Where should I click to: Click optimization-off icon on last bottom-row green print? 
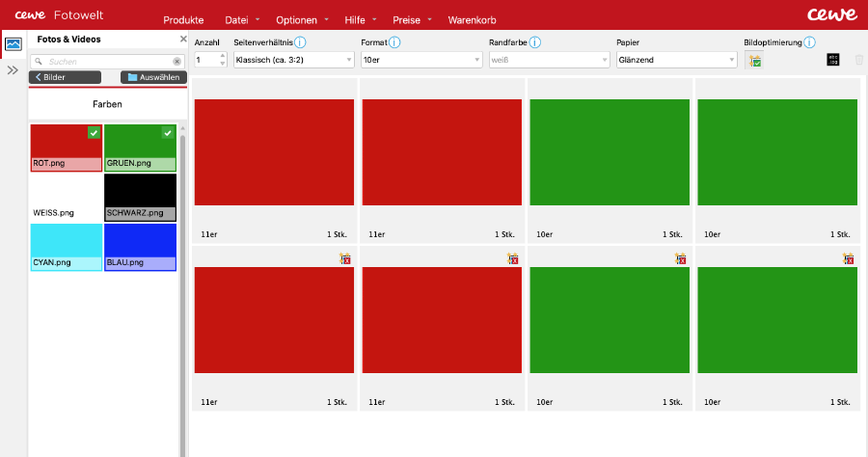pyautogui.click(x=848, y=258)
